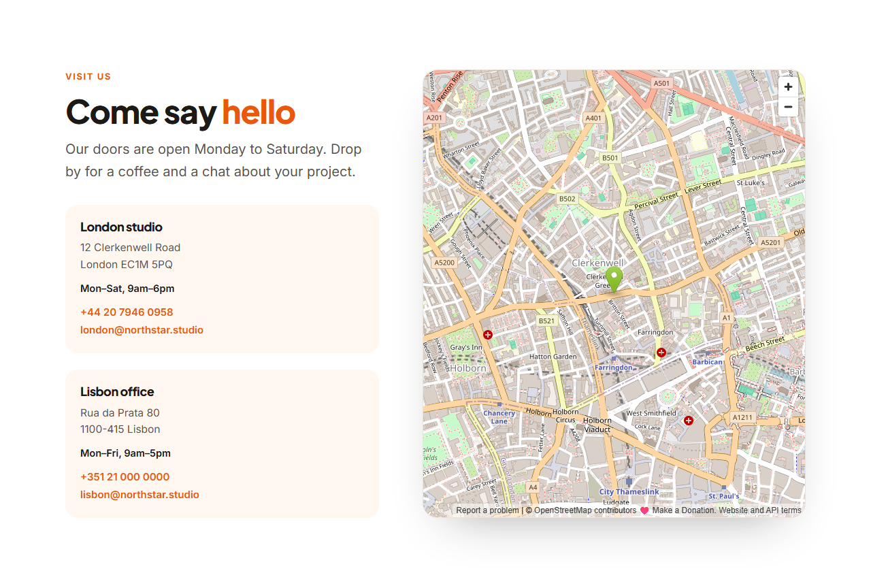Image resolution: width=871 pixels, height=588 pixels.
Task: Click hospital icon below Farringdon label
Action: 661,352
